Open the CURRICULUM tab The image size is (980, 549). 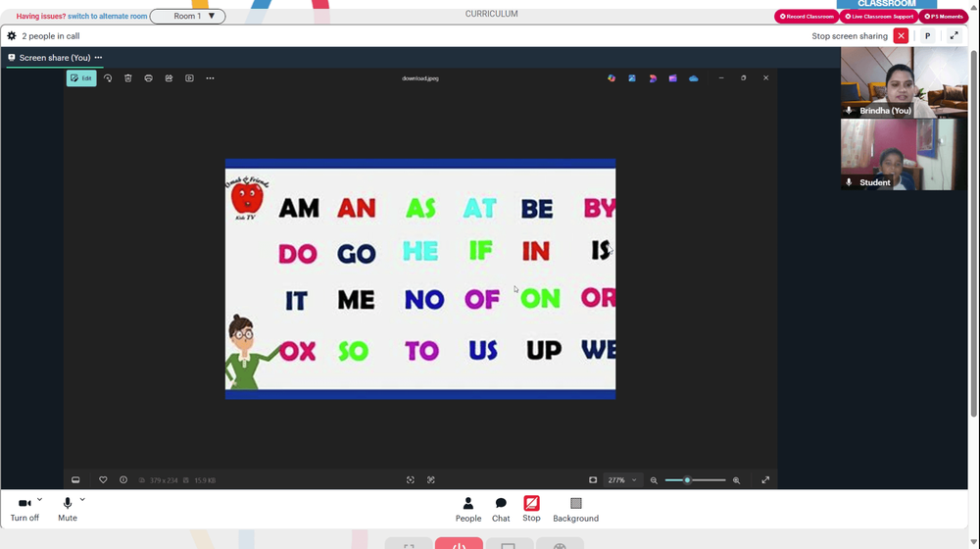coord(491,14)
